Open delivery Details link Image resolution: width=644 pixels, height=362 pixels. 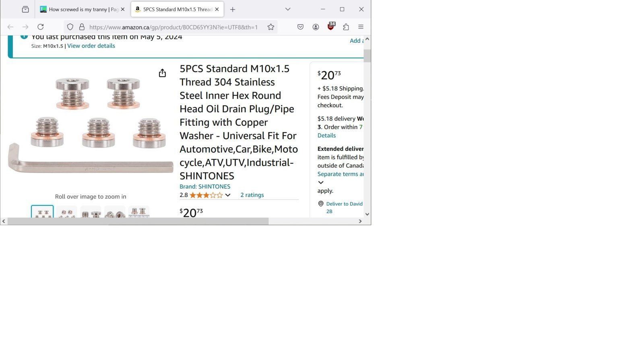tap(326, 136)
